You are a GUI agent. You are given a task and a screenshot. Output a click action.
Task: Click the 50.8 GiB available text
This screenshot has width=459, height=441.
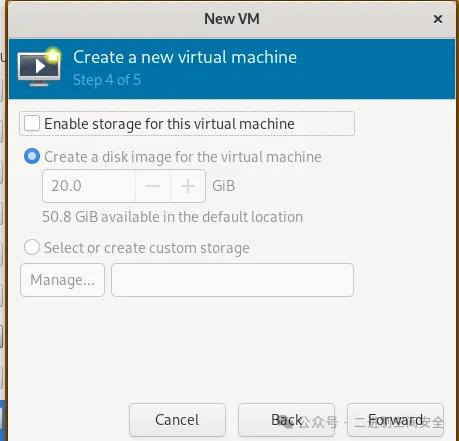click(173, 217)
